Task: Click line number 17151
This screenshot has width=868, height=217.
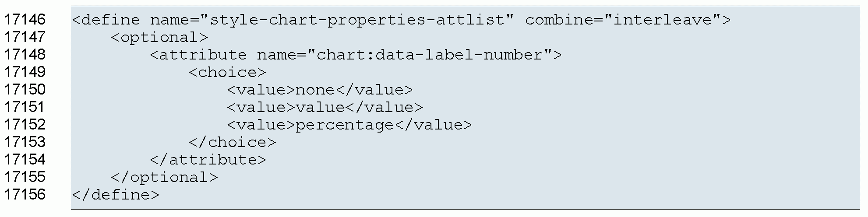Action: click(x=25, y=107)
